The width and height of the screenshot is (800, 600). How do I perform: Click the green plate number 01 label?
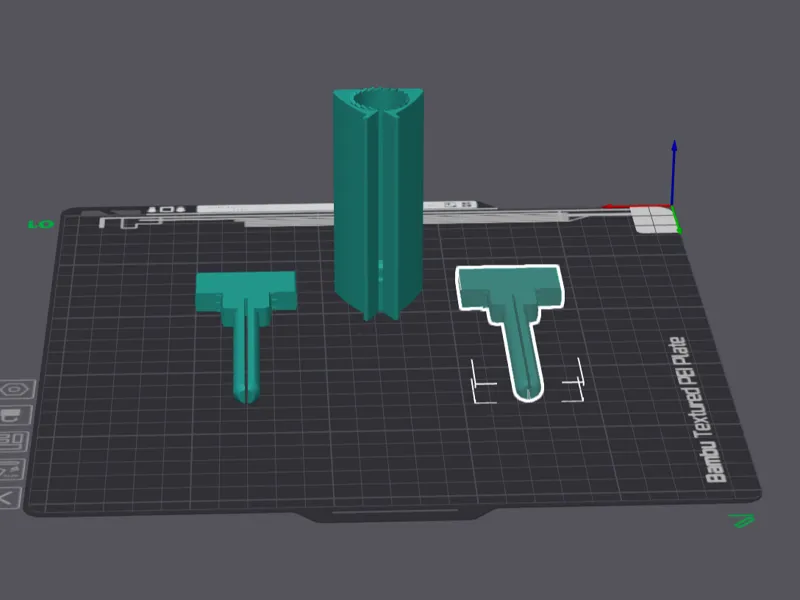click(41, 224)
